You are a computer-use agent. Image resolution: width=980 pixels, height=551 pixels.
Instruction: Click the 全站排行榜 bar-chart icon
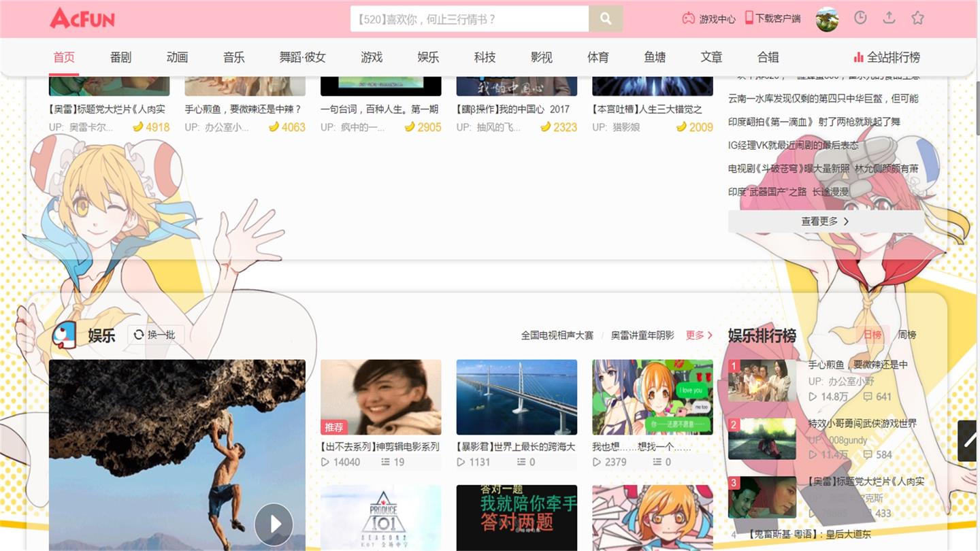pyautogui.click(x=857, y=57)
